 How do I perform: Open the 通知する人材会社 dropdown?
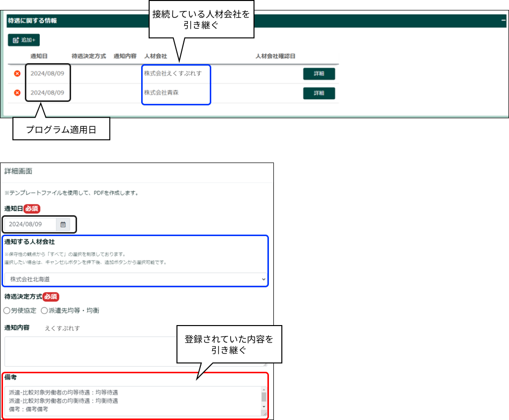(x=135, y=279)
